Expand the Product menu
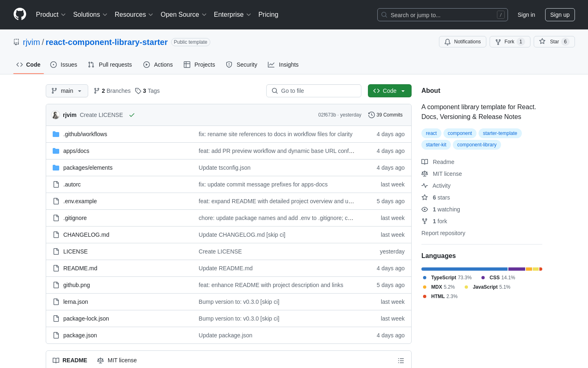 [x=51, y=14]
